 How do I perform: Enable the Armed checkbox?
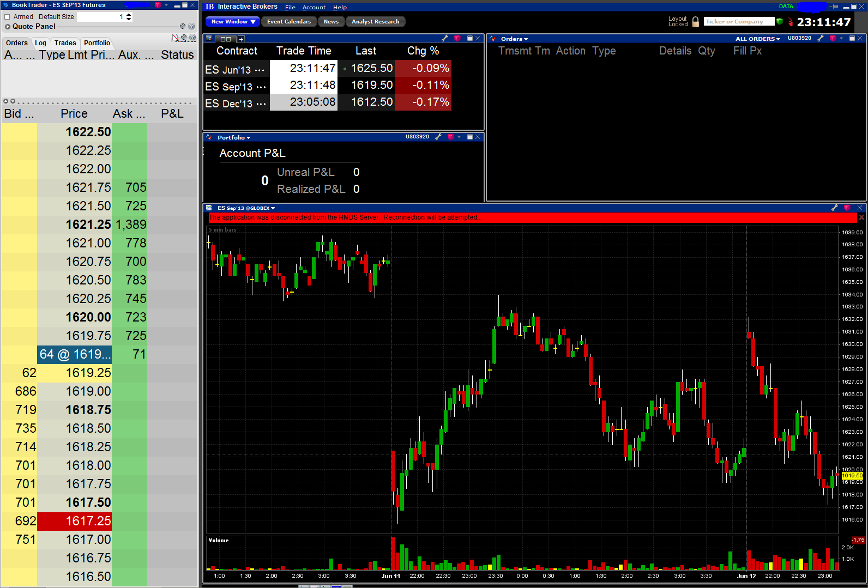[8, 17]
